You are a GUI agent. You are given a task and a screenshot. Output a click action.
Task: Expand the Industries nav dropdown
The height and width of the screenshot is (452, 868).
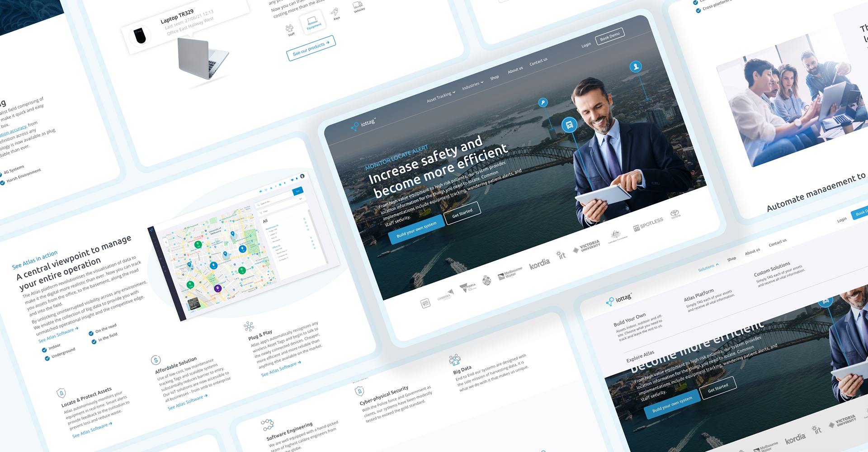(472, 85)
